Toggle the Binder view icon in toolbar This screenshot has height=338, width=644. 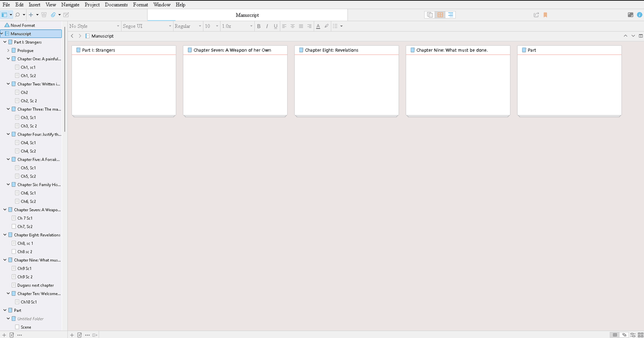tap(4, 15)
